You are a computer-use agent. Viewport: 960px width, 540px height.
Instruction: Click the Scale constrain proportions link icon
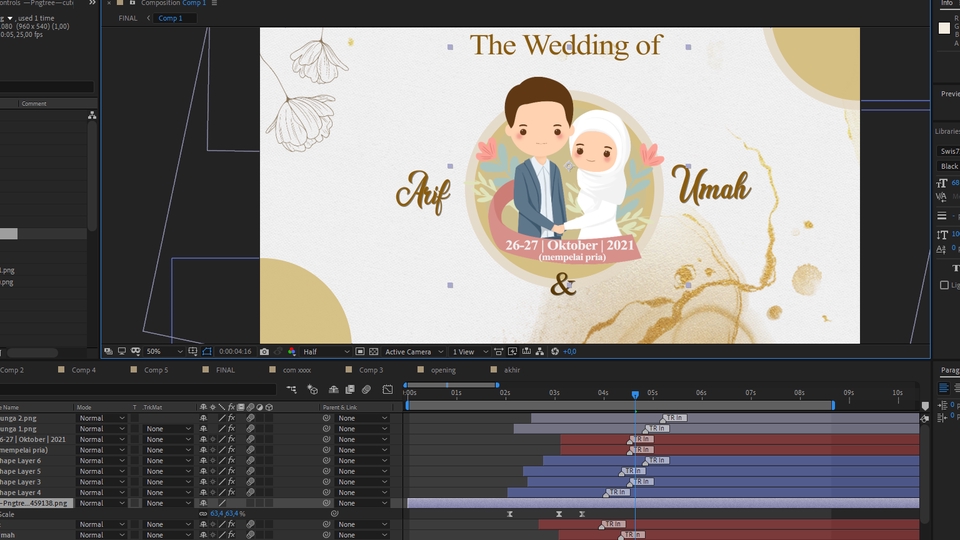203,514
